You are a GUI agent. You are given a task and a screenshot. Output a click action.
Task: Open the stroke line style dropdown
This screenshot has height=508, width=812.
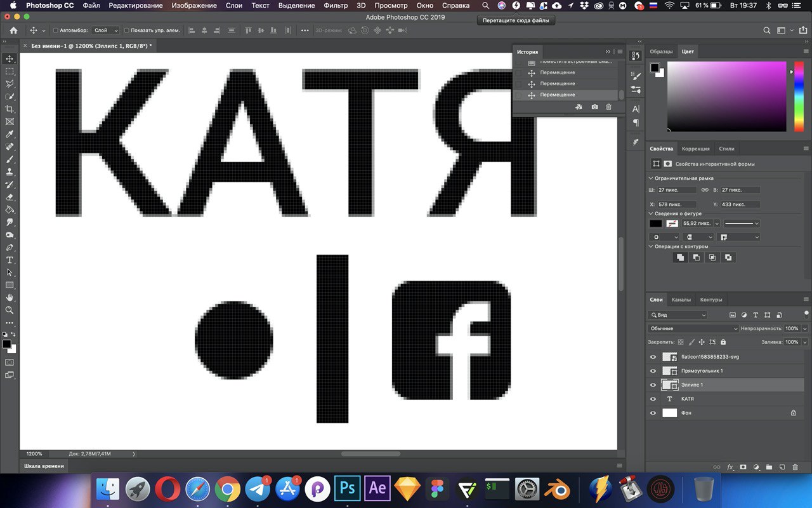click(742, 224)
